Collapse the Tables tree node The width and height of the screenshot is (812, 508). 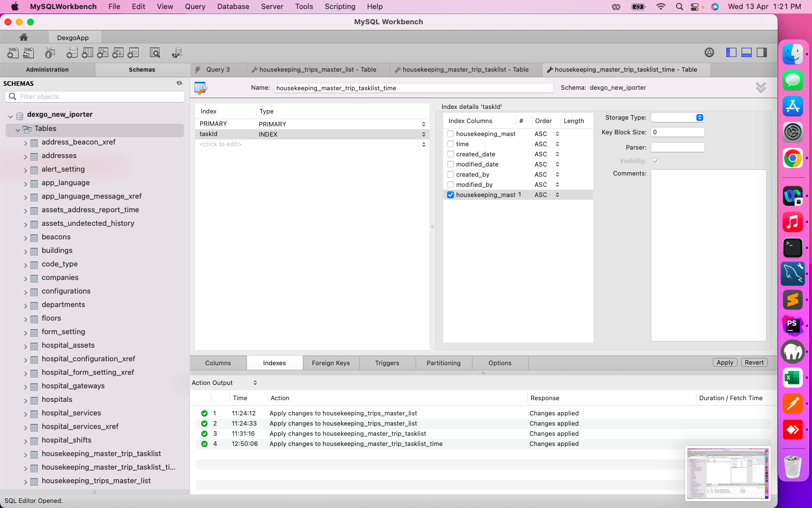tap(17, 129)
